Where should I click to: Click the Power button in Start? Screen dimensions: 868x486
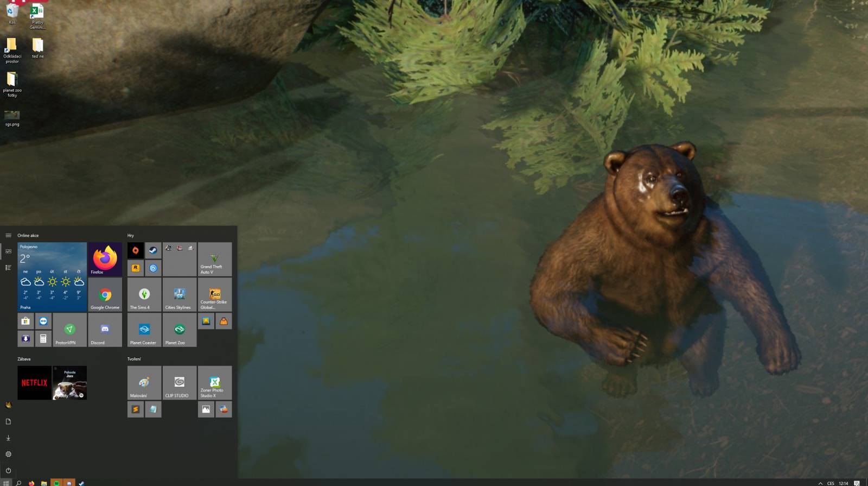[x=8, y=470]
